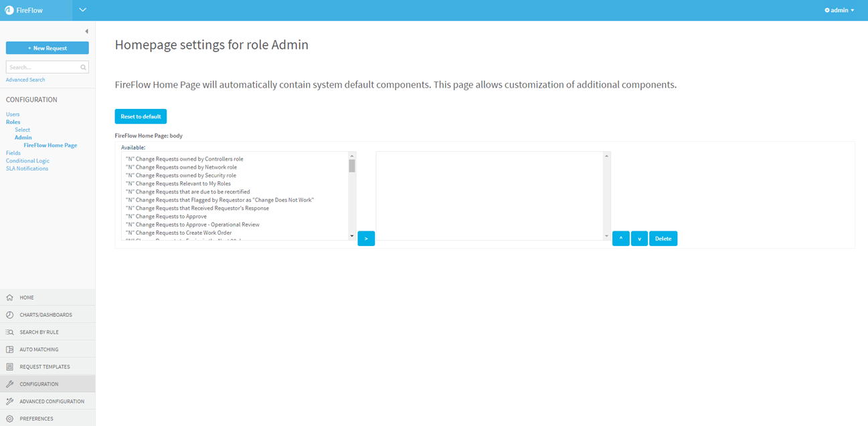Collapse the left sidebar with arrow
This screenshot has width=868, height=426.
tap(86, 31)
